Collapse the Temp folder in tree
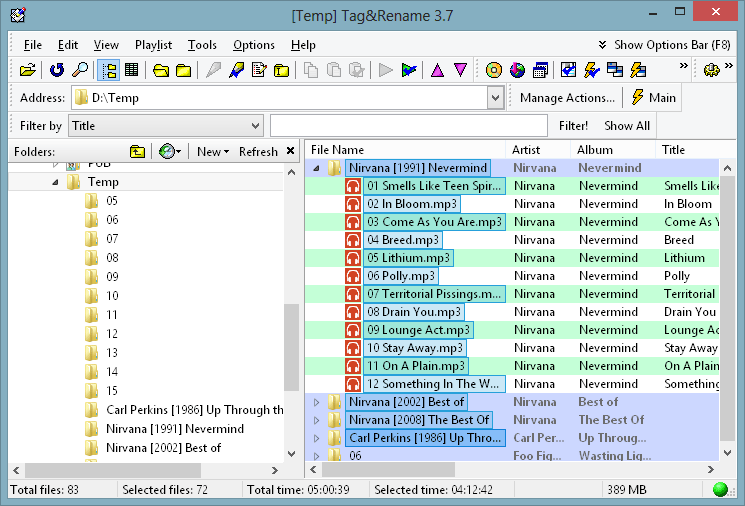Image resolution: width=745 pixels, height=506 pixels. point(56,182)
